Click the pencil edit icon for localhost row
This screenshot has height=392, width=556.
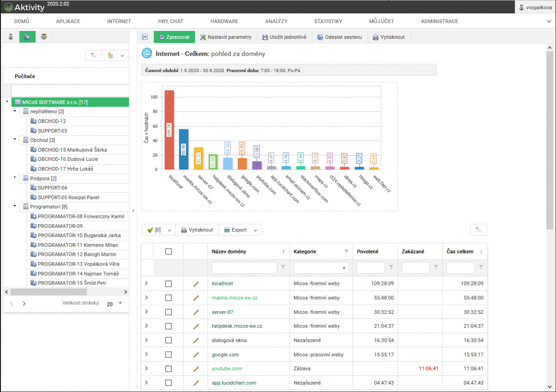coord(196,284)
